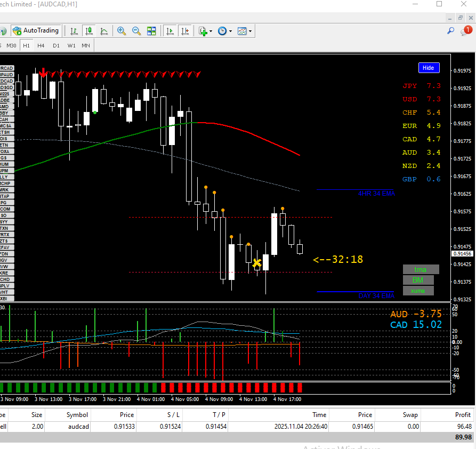Switch chart to the PG symbol button
The width and height of the screenshot is (476, 449).
pyautogui.click(x=6, y=203)
